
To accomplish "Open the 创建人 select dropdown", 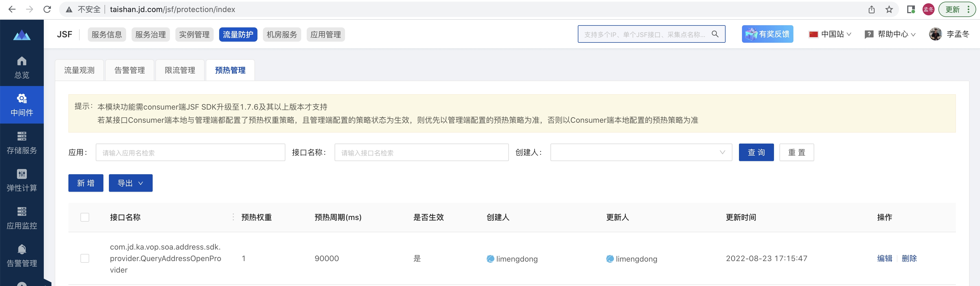I will click(641, 152).
